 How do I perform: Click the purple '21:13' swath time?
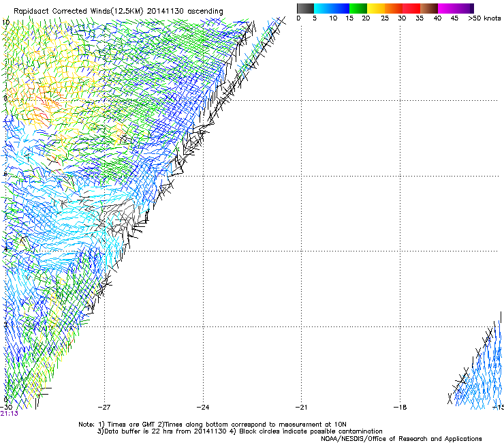click(x=10, y=414)
